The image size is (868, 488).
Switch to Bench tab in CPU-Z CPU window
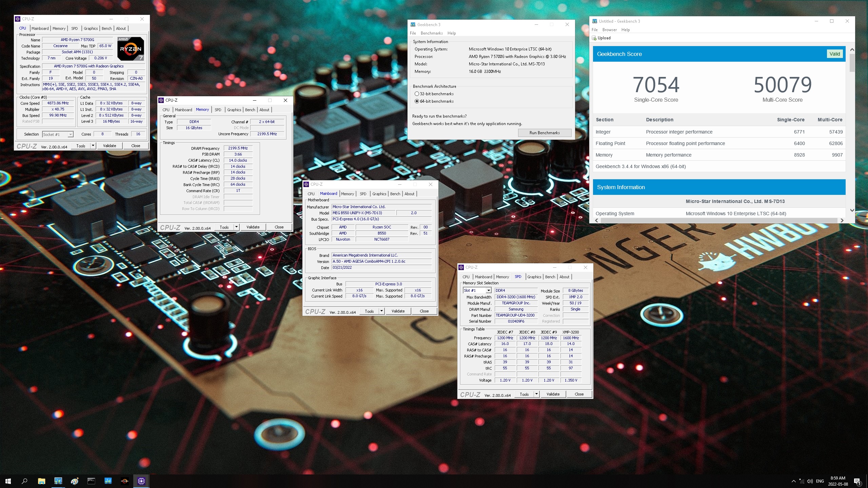click(x=106, y=28)
